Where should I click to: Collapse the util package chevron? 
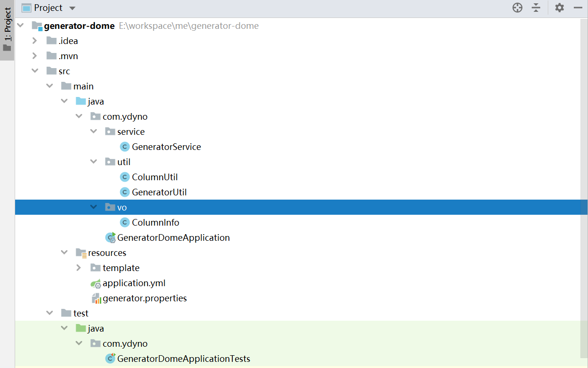coord(93,162)
